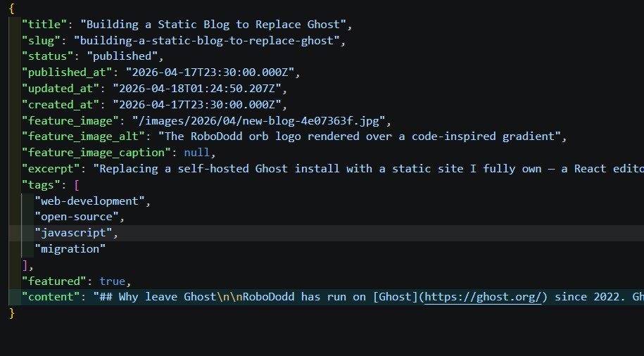The image size is (644, 356).
Task: Open the https://ghost.org/ link
Action: pos(483,297)
